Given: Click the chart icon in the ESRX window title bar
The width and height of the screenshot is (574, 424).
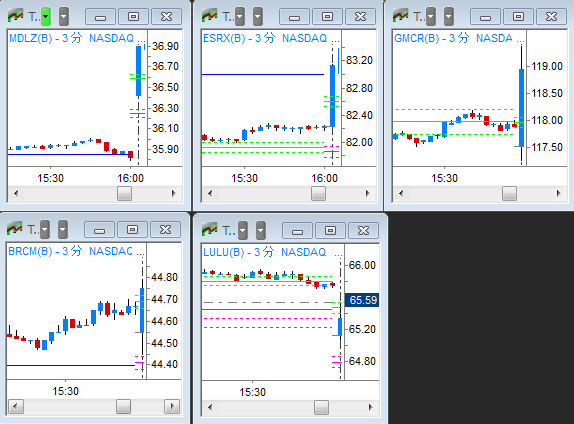Looking at the screenshot, I should pyautogui.click(x=210, y=16).
